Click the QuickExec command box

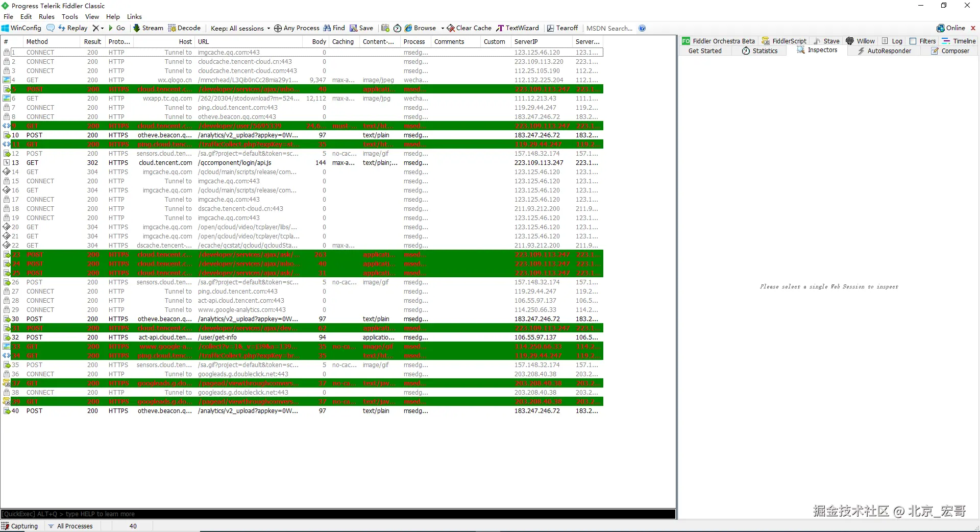click(x=338, y=514)
